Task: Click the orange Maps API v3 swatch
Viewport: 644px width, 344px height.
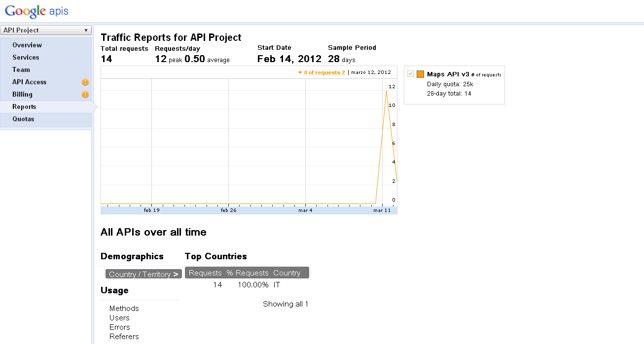Action: (x=420, y=74)
